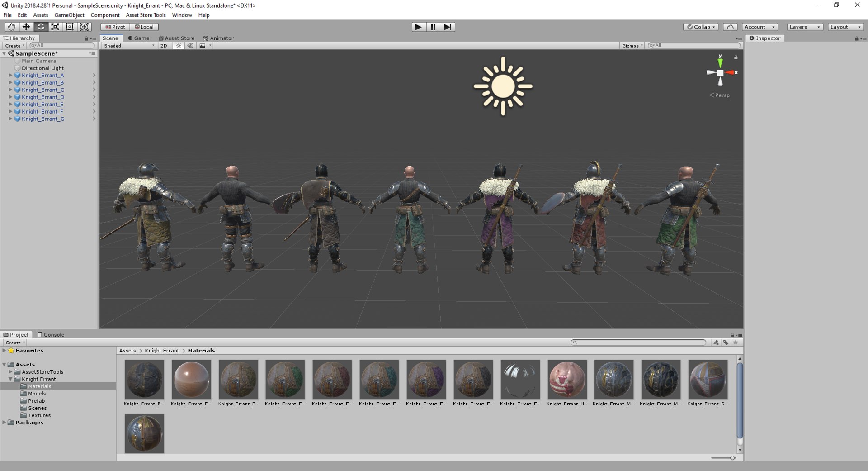Click the favorites star search icon
The height and width of the screenshot is (471, 868).
(x=736, y=343)
